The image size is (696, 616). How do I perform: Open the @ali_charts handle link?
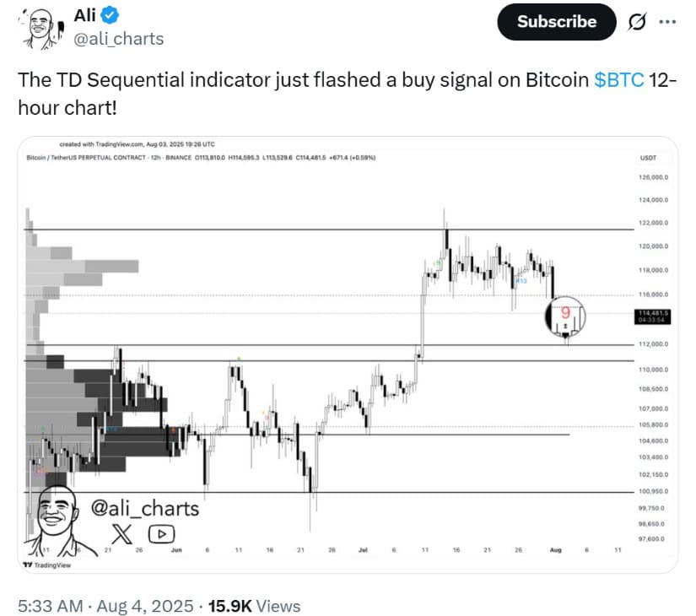point(118,39)
